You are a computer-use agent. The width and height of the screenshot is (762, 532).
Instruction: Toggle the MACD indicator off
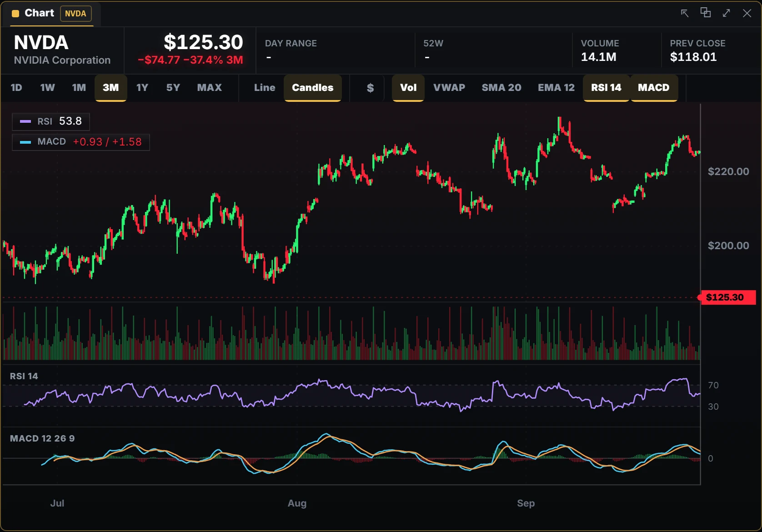tap(653, 87)
